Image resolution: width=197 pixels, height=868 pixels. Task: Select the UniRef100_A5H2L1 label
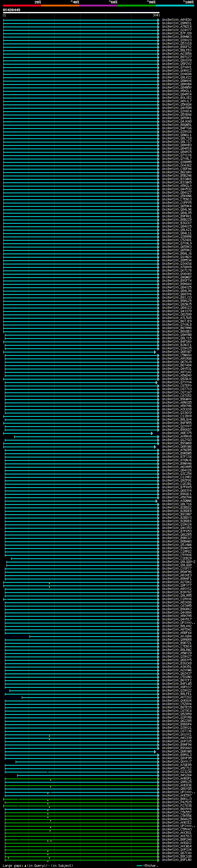point(176,91)
